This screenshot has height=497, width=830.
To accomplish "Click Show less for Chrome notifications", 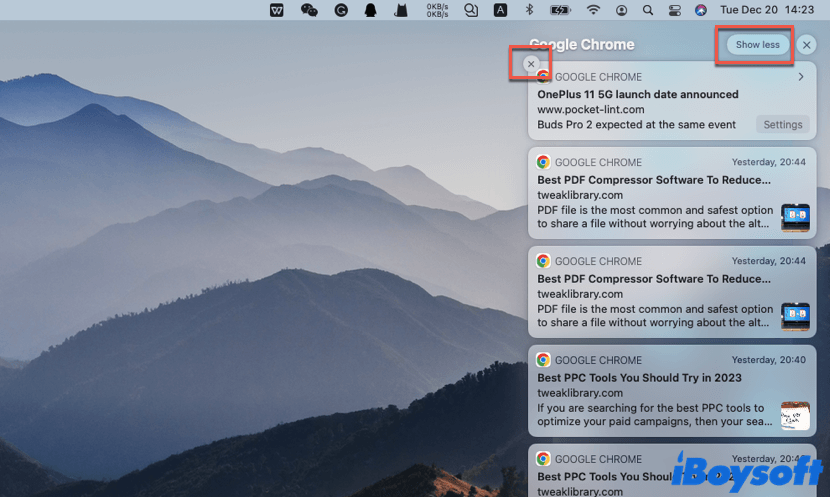I will 757,45.
